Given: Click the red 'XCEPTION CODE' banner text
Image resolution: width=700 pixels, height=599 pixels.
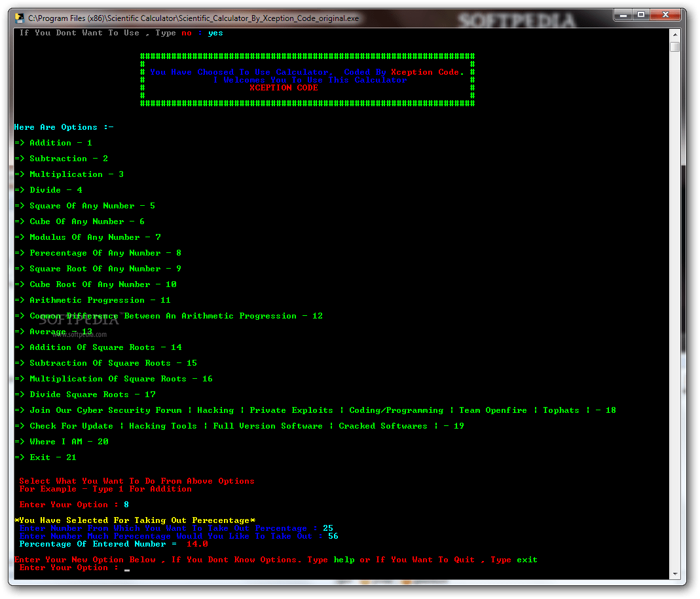Looking at the screenshot, I should (x=284, y=88).
